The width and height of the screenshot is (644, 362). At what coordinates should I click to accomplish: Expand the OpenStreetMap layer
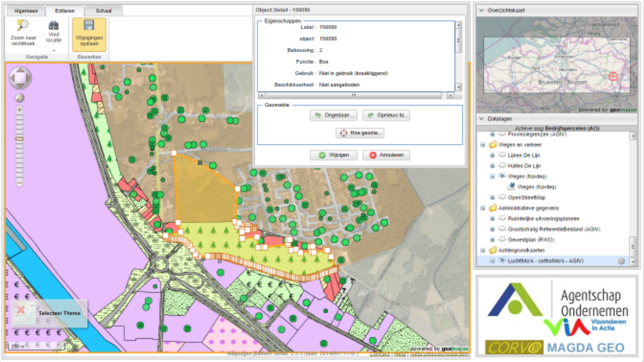(x=492, y=197)
